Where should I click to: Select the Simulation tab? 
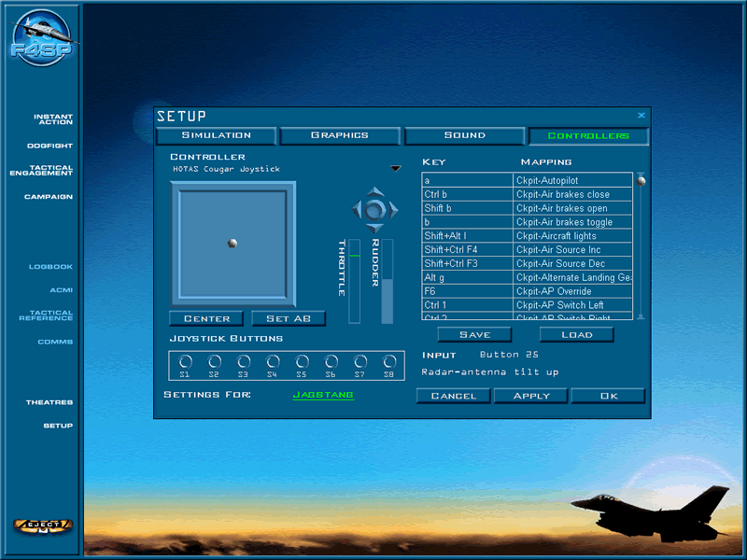click(x=216, y=135)
